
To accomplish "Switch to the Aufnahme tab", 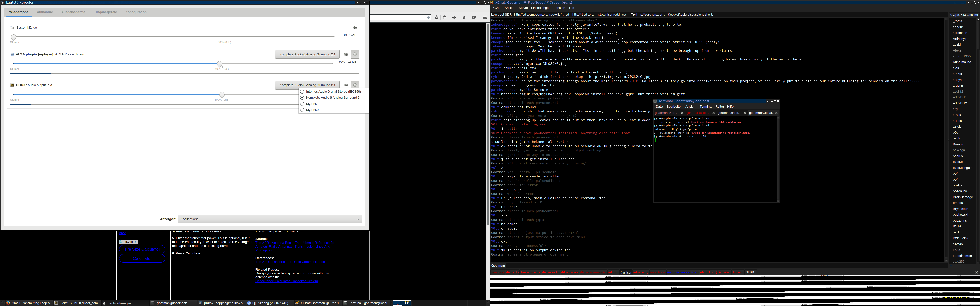I will tap(45, 12).
